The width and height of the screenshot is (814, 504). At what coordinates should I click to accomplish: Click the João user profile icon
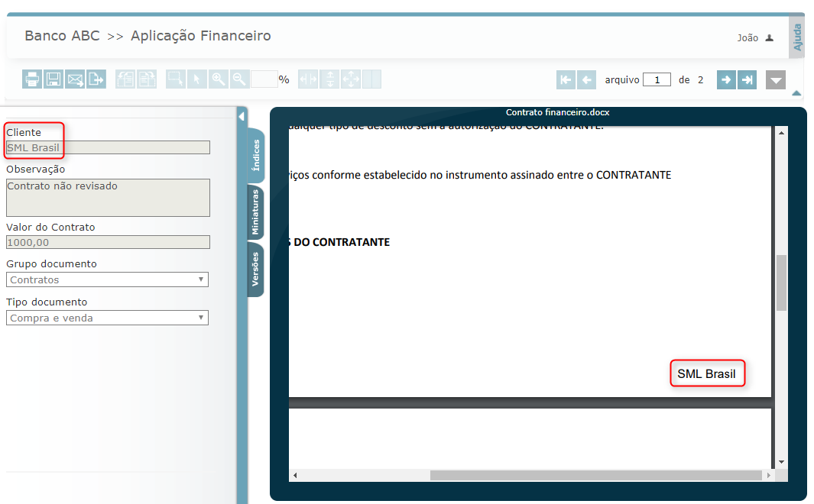coord(770,38)
